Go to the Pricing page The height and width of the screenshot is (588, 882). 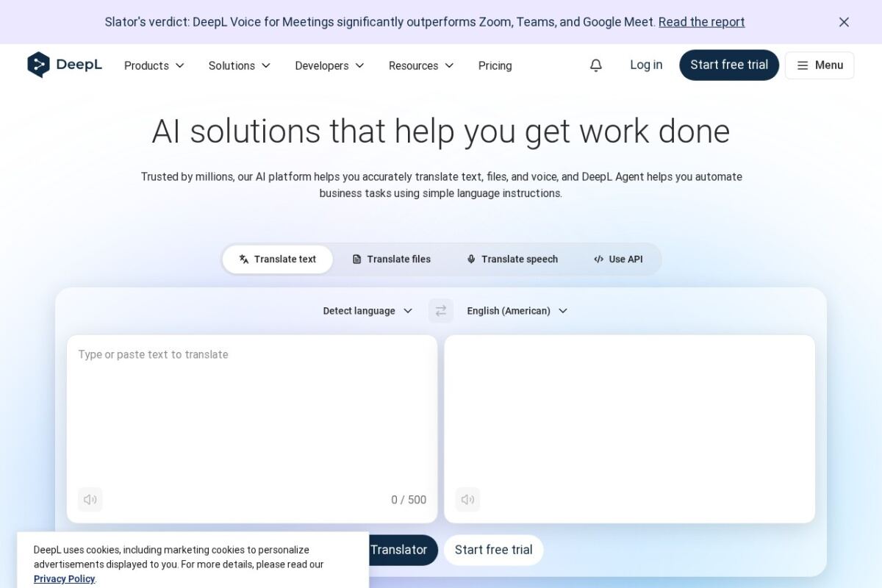pos(495,65)
